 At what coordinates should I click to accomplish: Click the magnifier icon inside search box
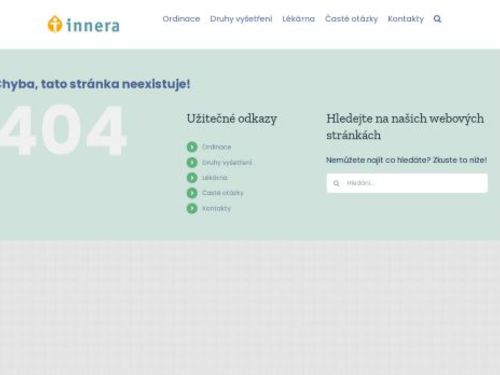336,183
